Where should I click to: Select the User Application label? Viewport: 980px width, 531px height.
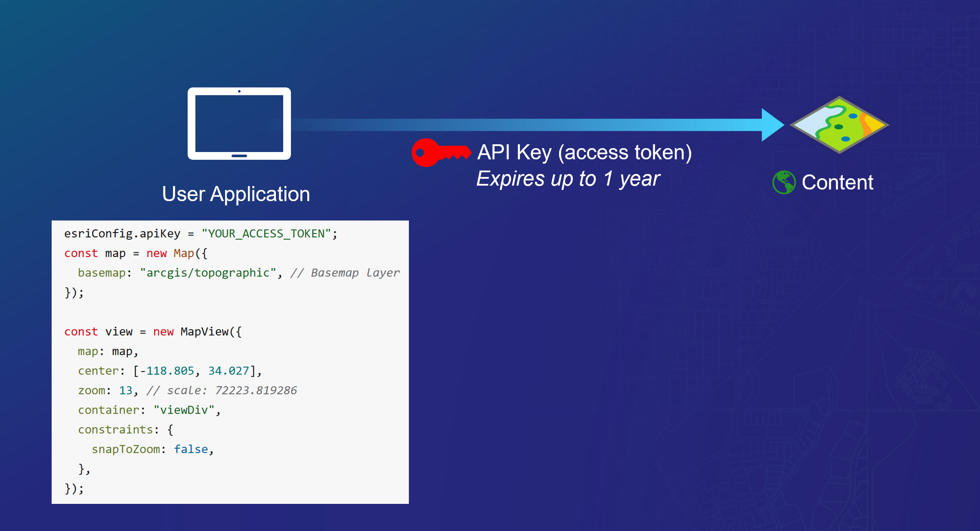coord(236,194)
